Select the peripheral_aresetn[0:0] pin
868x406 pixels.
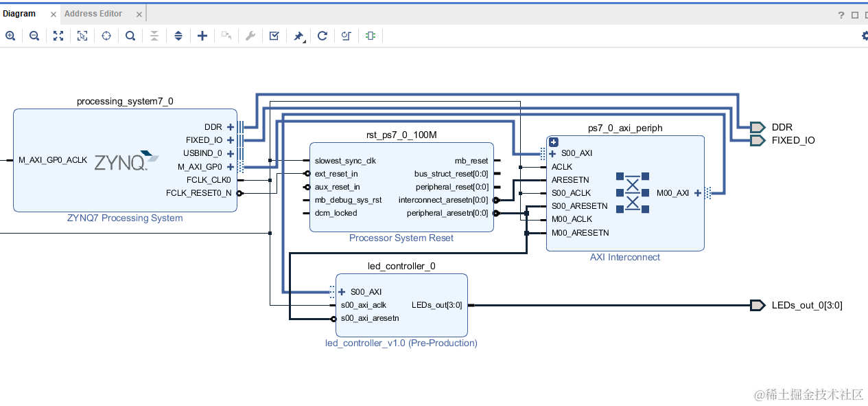(x=447, y=213)
